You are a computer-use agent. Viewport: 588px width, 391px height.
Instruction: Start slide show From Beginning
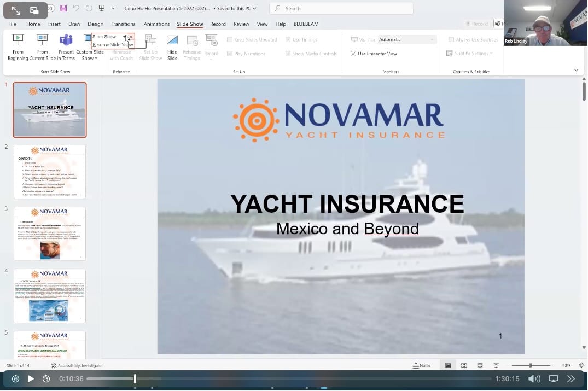(18, 47)
